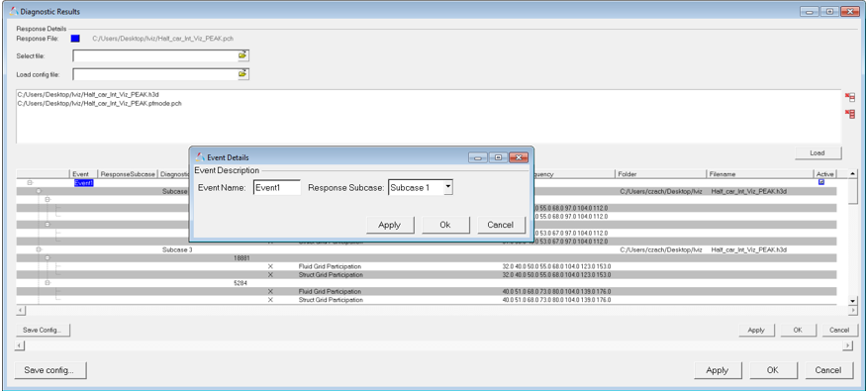Collapse the Event1 tree node
Screen dimensions: 868x392
[x=30, y=182]
